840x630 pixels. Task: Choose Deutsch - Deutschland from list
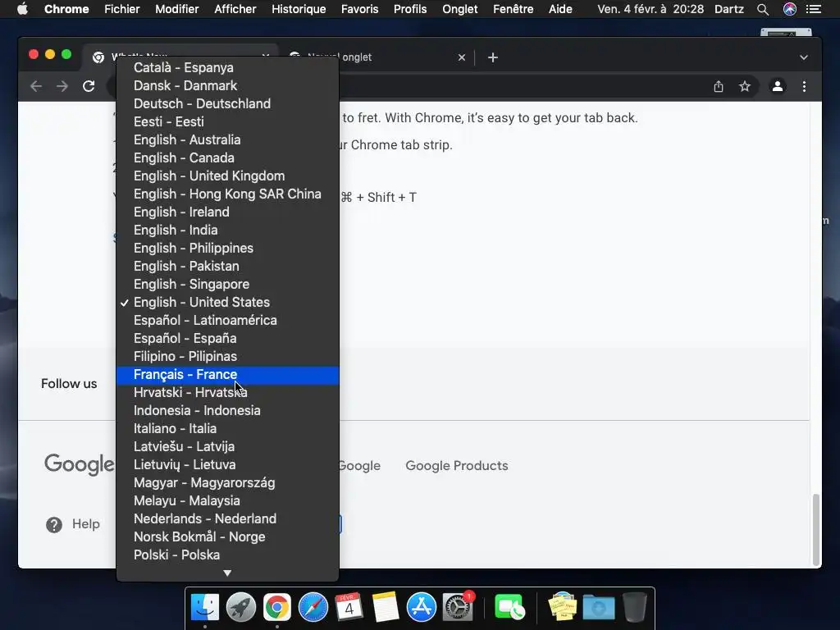227,103
